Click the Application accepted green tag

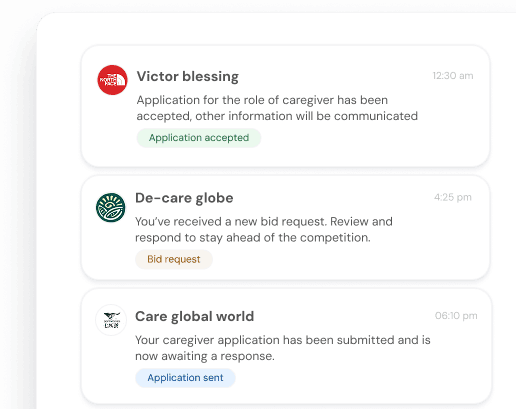click(199, 138)
